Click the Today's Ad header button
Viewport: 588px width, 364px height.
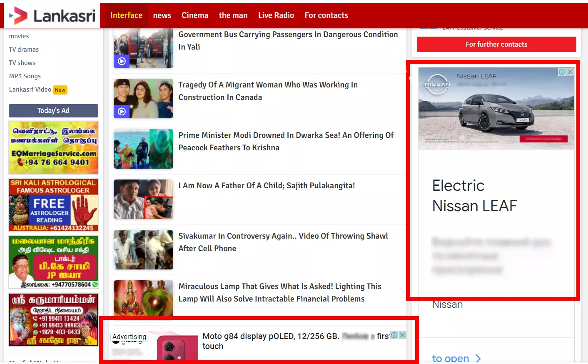(x=53, y=111)
